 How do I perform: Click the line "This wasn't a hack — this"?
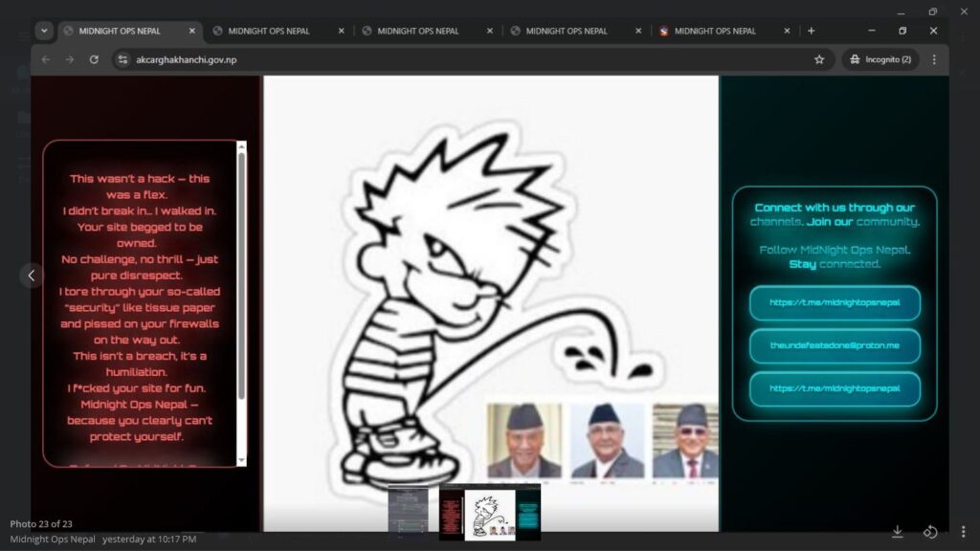[x=140, y=179]
